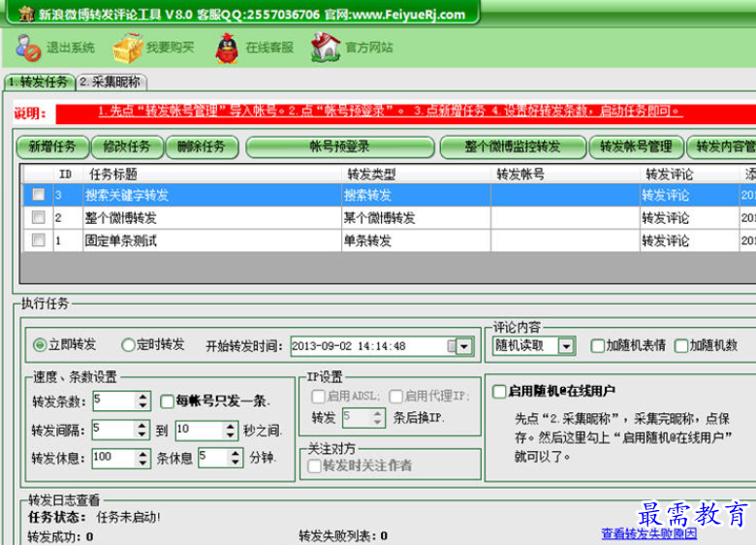Open 查看转发失败原因 link
The image size is (756, 545).
[x=649, y=533]
